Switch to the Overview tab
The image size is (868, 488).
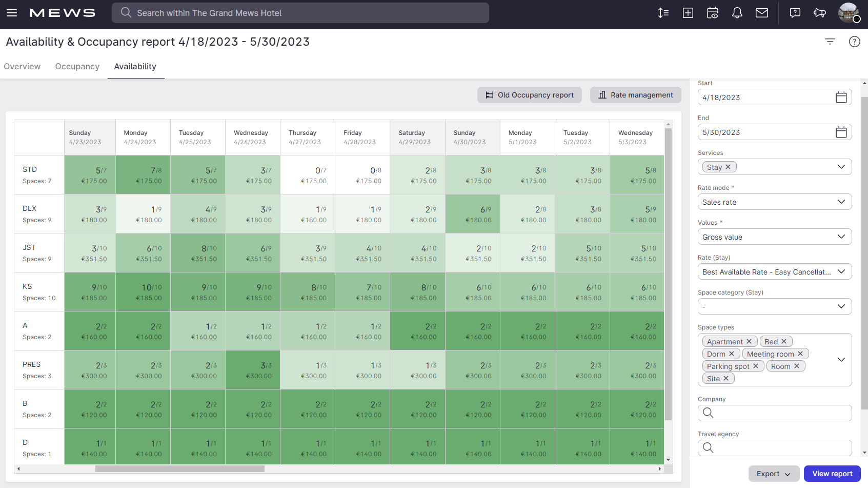coord(22,66)
